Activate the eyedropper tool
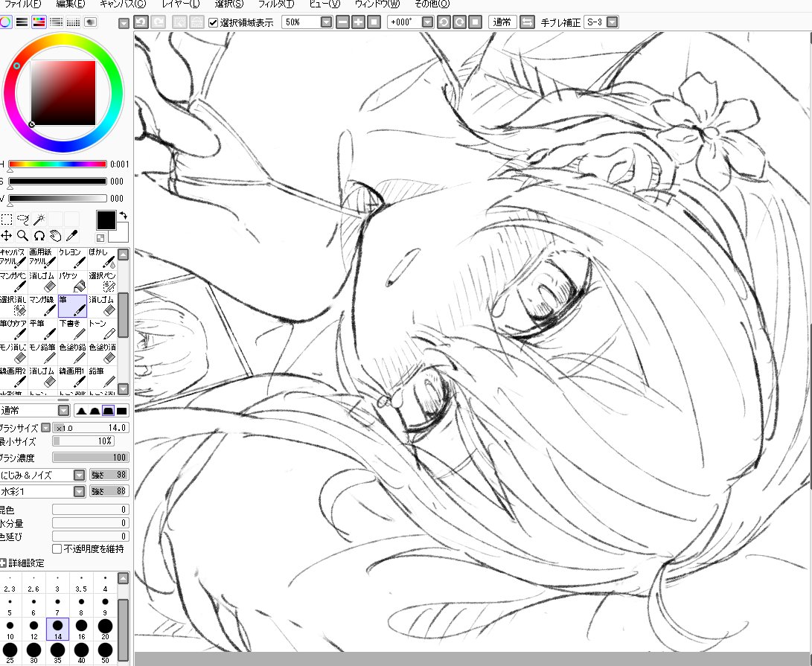The image size is (812, 666). pos(71,235)
